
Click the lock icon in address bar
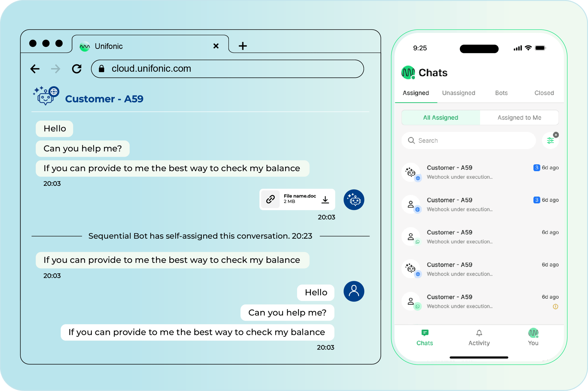point(101,68)
